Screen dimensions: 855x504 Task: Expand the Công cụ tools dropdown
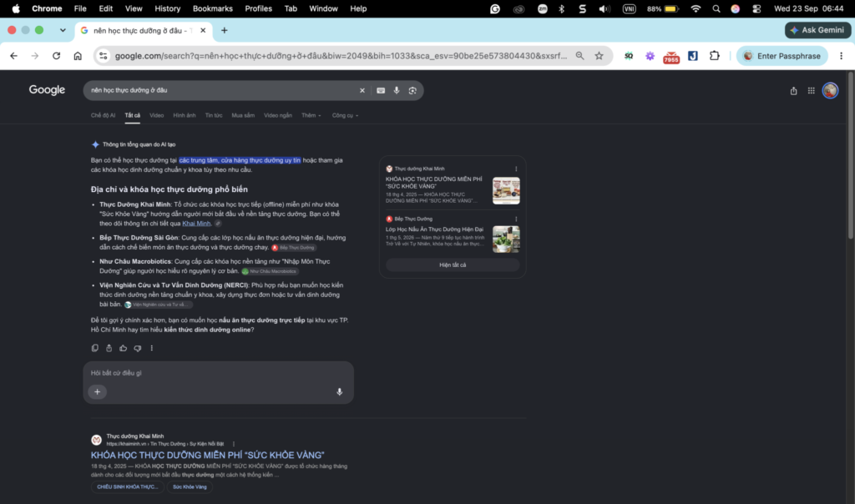(x=345, y=115)
